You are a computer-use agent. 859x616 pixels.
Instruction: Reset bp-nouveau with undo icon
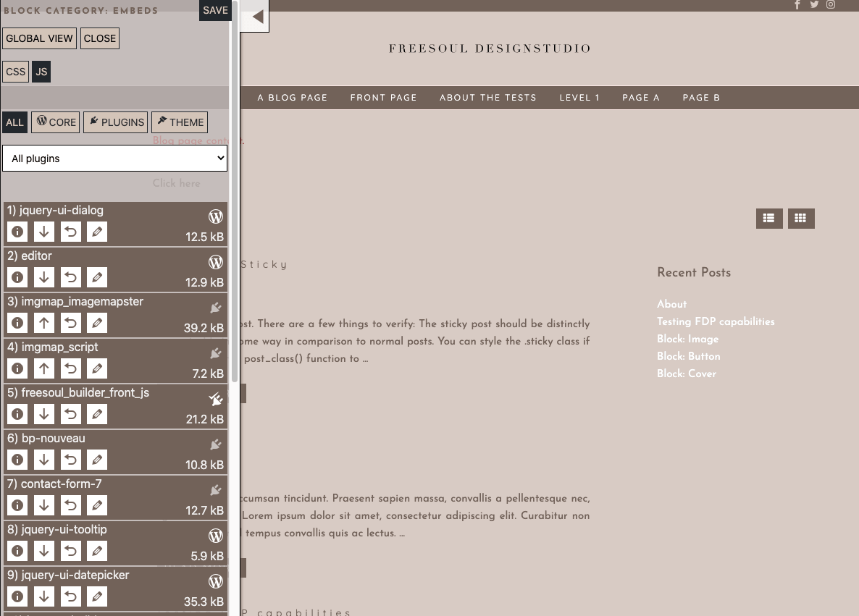pyautogui.click(x=71, y=460)
